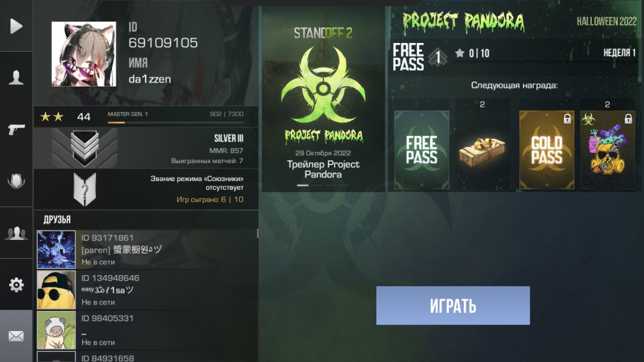Screen dimensions: 644x362
Task: Open the play arrow sidebar icon
Action: [16, 26]
